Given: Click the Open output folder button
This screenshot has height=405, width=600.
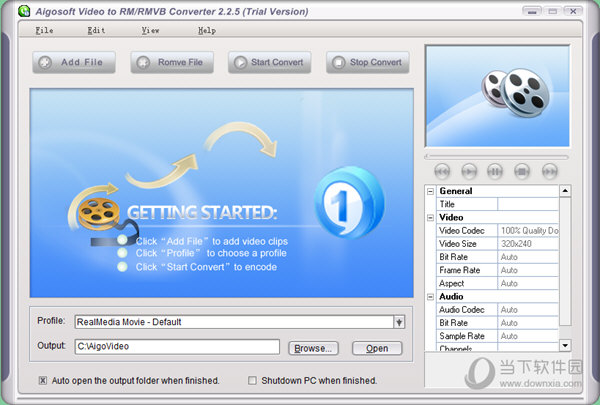Looking at the screenshot, I should point(377,348).
